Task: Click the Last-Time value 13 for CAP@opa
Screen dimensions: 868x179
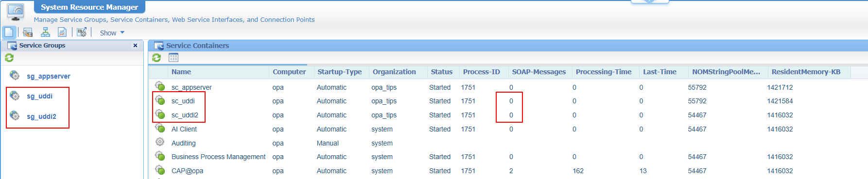Action: pos(643,171)
